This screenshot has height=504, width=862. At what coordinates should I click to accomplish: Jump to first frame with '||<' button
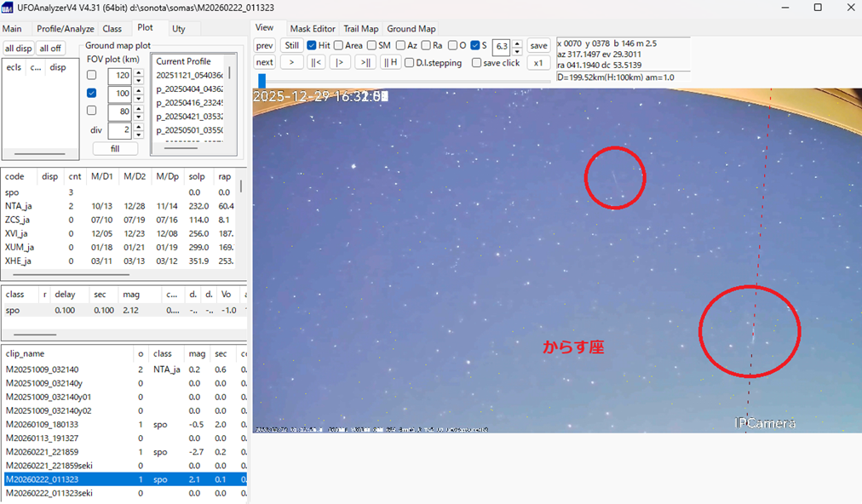click(x=316, y=62)
